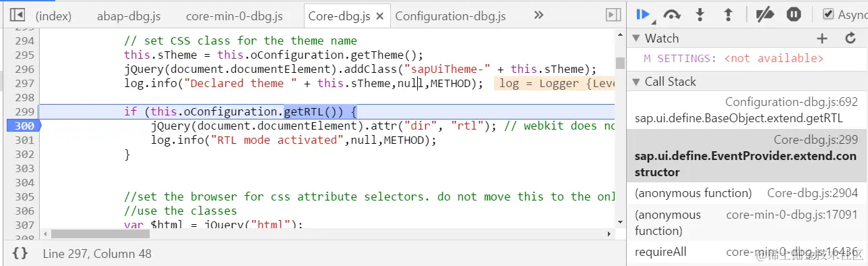Click the "RTL mode activated" log line
The width and height of the screenshot is (868, 266).
pos(294,140)
